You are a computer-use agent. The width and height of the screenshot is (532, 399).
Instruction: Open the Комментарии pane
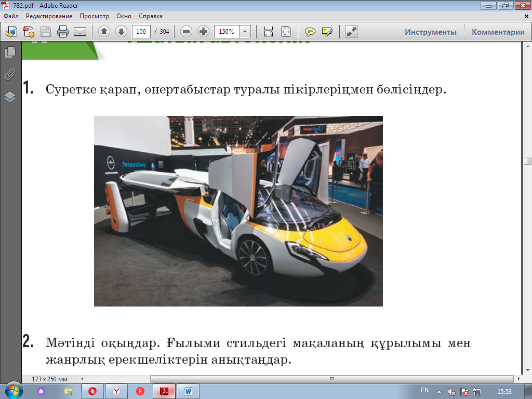[498, 32]
